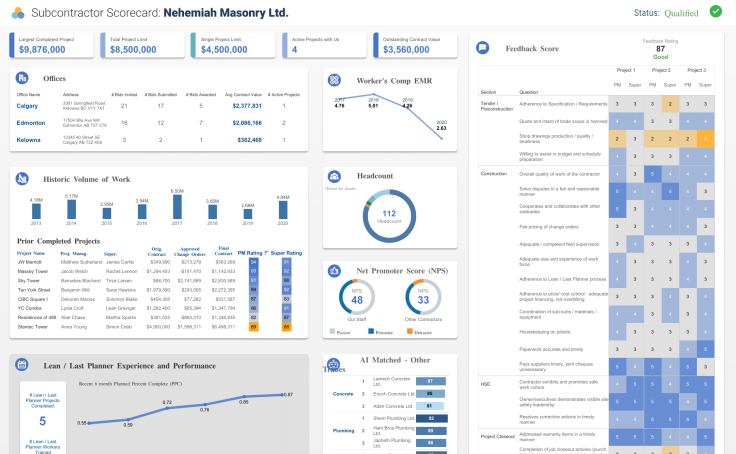The height and width of the screenshot is (454, 736).
Task: Click the Net Promoter Score icon
Action: click(334, 270)
